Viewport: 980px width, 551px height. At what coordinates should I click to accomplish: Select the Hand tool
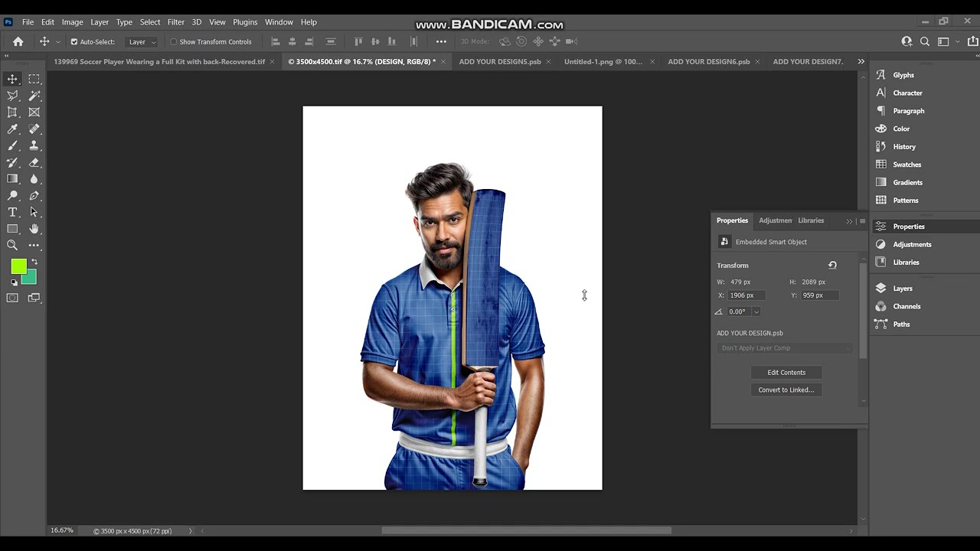pos(34,229)
